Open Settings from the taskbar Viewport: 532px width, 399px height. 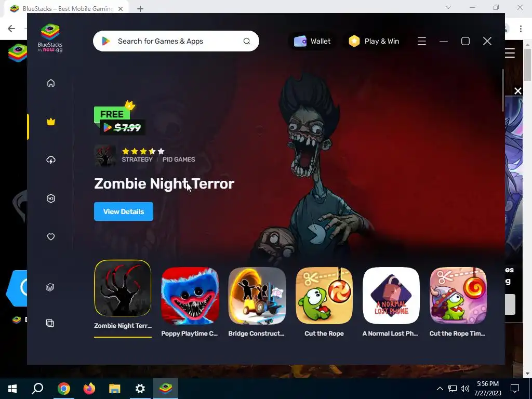140,389
